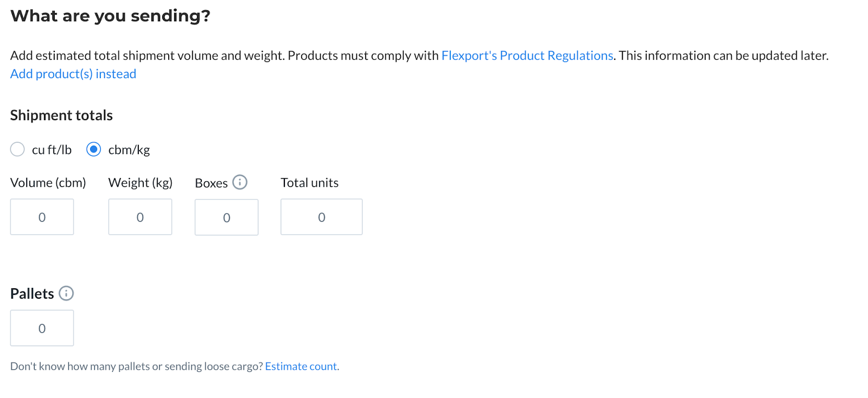868x398 pixels.
Task: Select the cbm/kg radio button
Action: point(94,149)
